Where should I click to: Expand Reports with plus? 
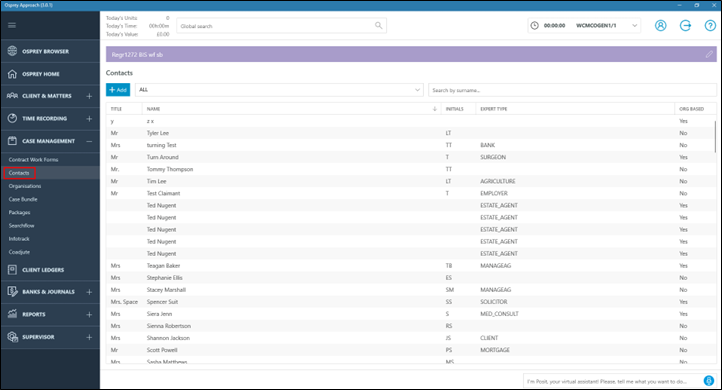89,314
